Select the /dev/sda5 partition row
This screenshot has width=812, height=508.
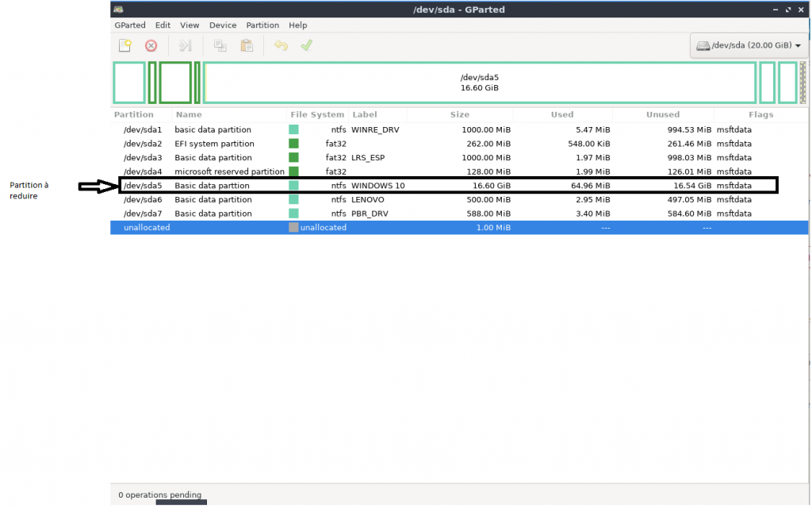(x=459, y=186)
